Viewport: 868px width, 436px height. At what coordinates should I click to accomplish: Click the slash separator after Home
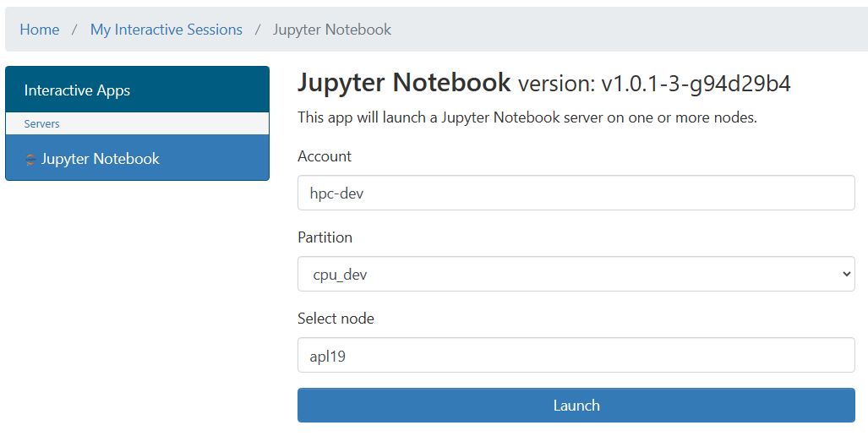[x=74, y=30]
